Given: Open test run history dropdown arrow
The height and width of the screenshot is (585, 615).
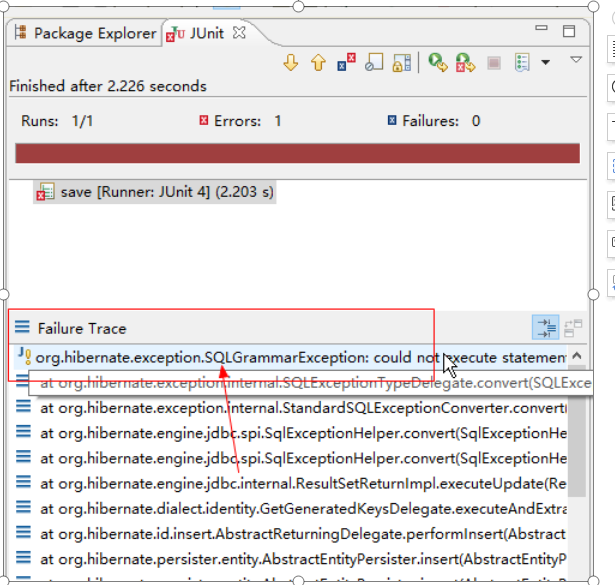Looking at the screenshot, I should pyautogui.click(x=546, y=62).
